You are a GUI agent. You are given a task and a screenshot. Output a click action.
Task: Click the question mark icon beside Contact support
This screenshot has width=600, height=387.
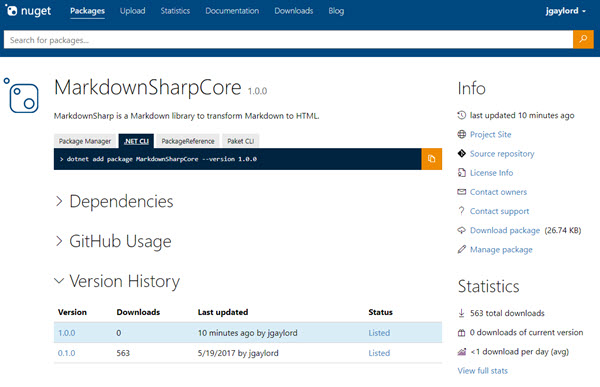[461, 211]
